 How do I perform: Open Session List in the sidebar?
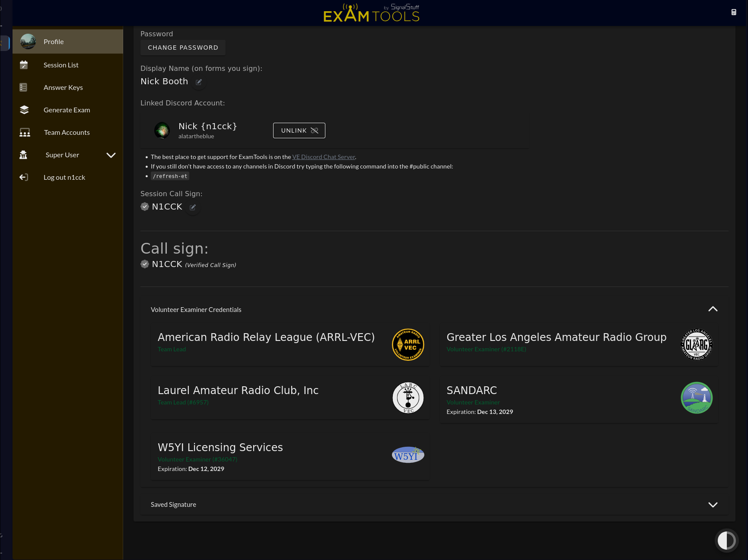pyautogui.click(x=68, y=65)
